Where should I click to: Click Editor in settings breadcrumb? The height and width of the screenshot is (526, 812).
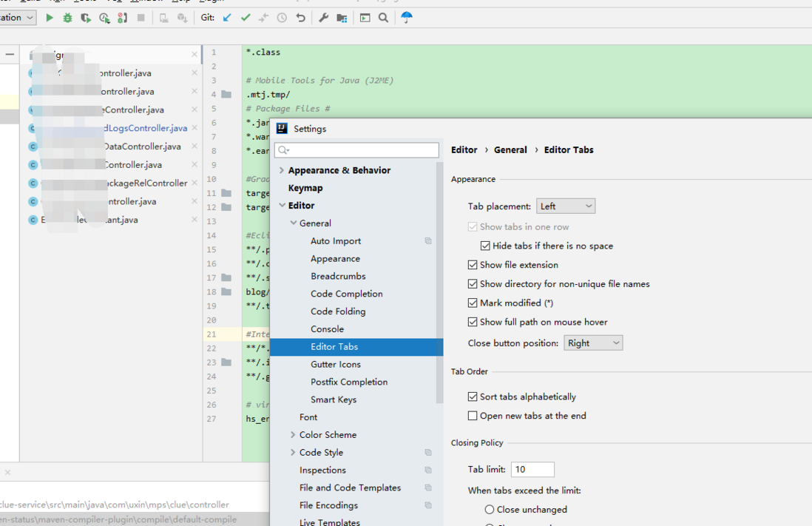click(x=464, y=149)
